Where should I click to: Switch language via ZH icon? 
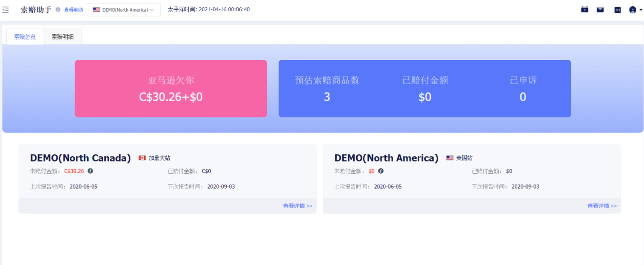click(x=617, y=10)
